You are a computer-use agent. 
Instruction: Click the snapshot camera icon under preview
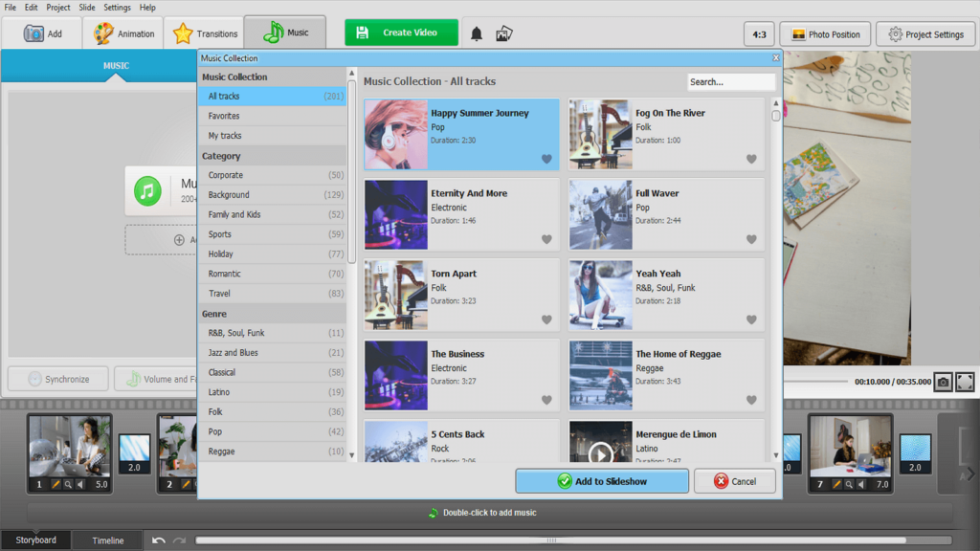(943, 382)
